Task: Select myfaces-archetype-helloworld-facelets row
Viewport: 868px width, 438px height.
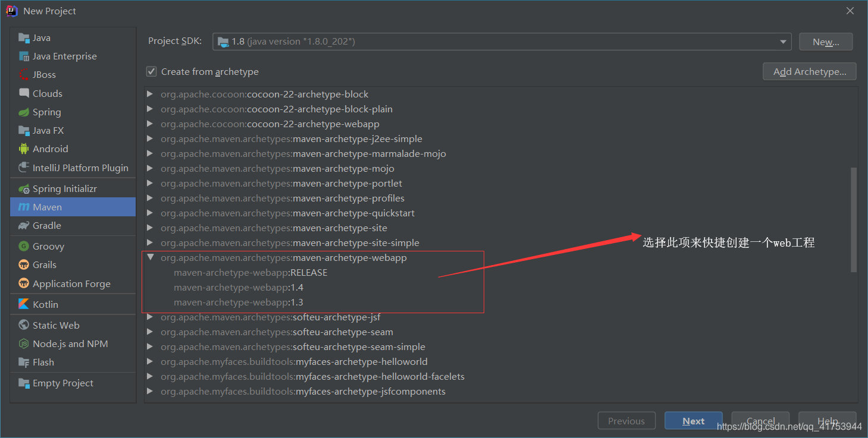Action: pos(312,376)
